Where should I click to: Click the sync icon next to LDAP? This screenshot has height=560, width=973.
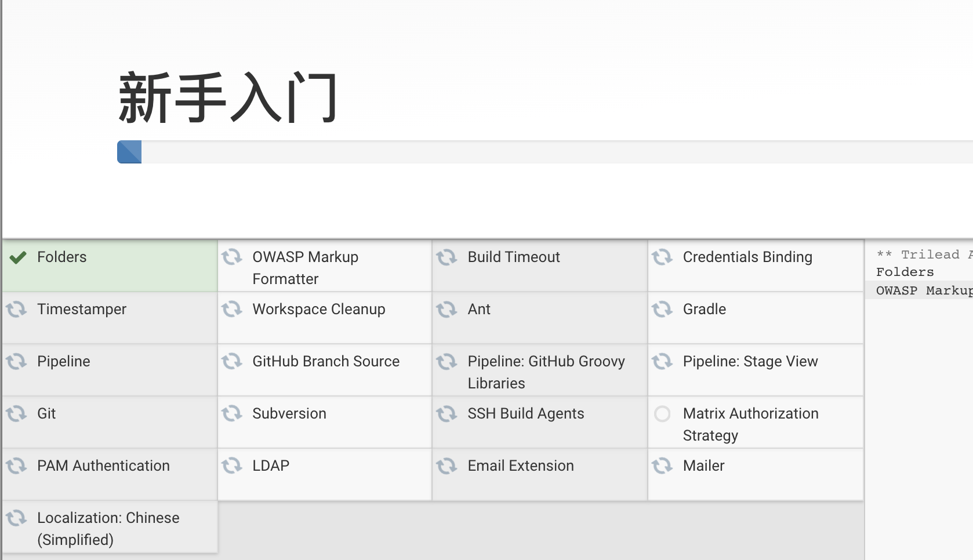click(x=232, y=466)
